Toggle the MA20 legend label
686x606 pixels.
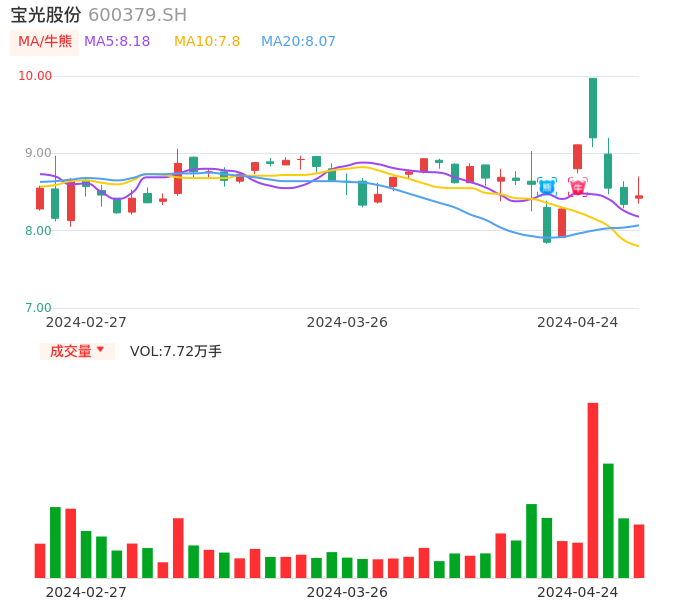[x=298, y=42]
